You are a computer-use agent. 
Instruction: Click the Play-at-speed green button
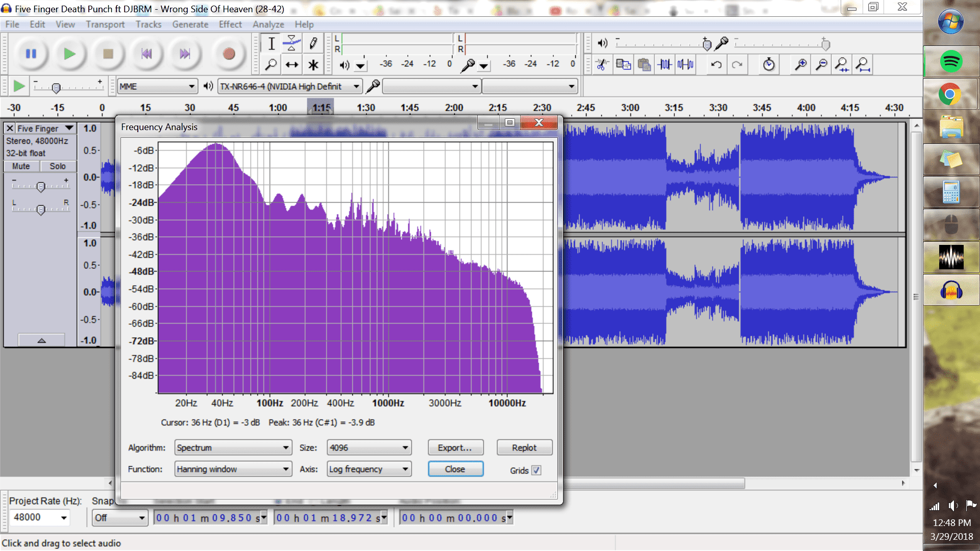[x=19, y=86]
